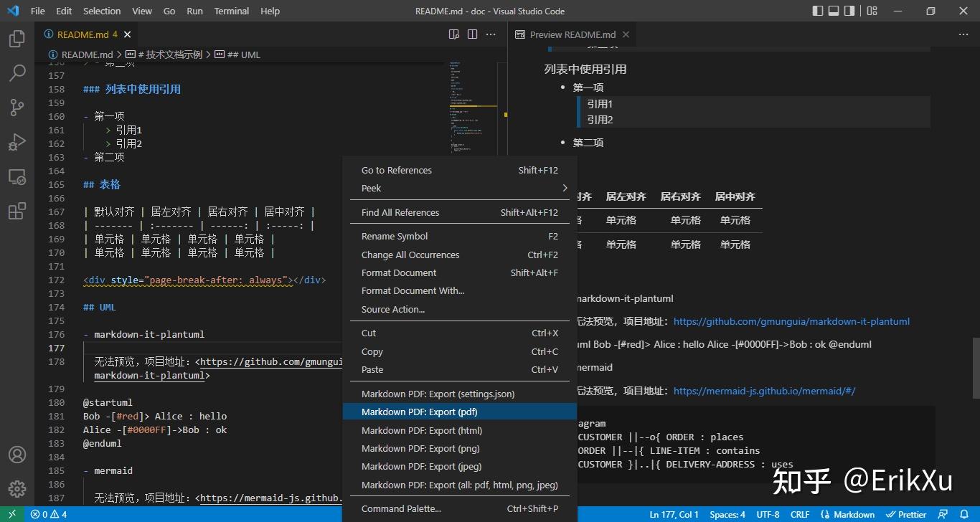
Task: Open the Terminal menu
Action: point(231,11)
